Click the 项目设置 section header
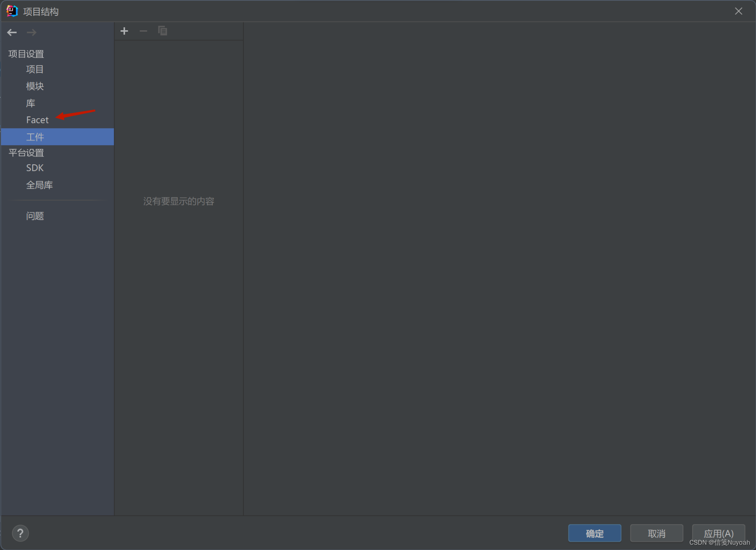 point(26,54)
